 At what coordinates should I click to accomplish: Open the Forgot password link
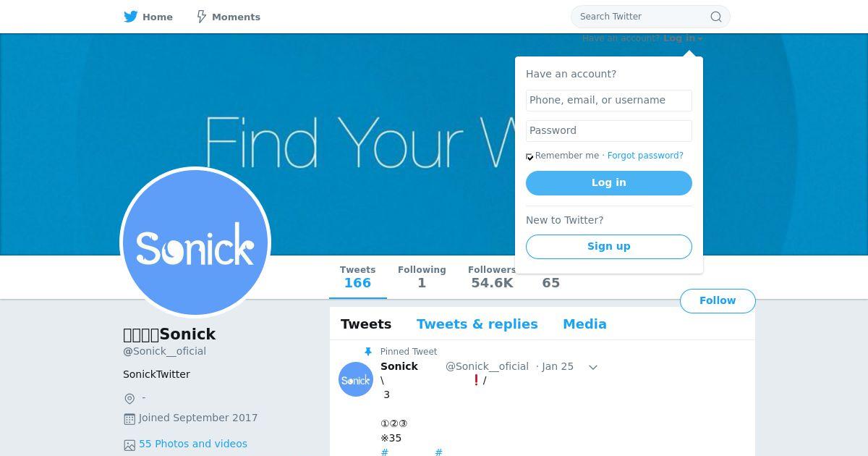(x=645, y=156)
